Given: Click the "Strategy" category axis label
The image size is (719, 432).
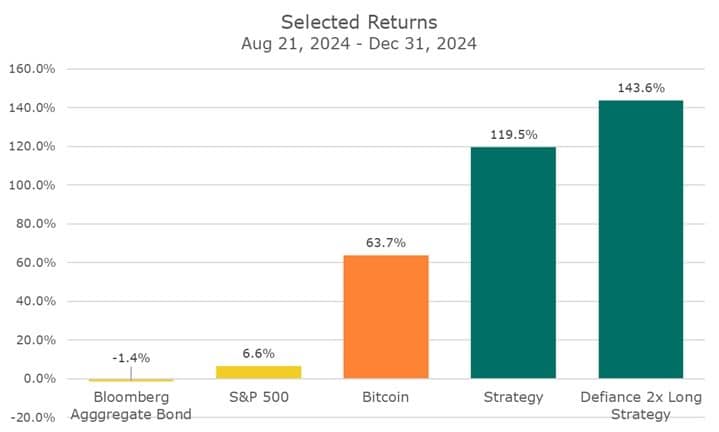Looking at the screenshot, I should (x=513, y=397).
